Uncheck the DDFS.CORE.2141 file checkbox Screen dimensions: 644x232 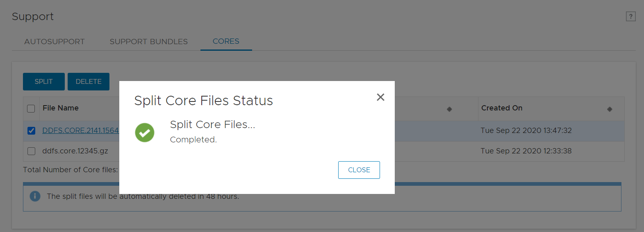pyautogui.click(x=31, y=131)
